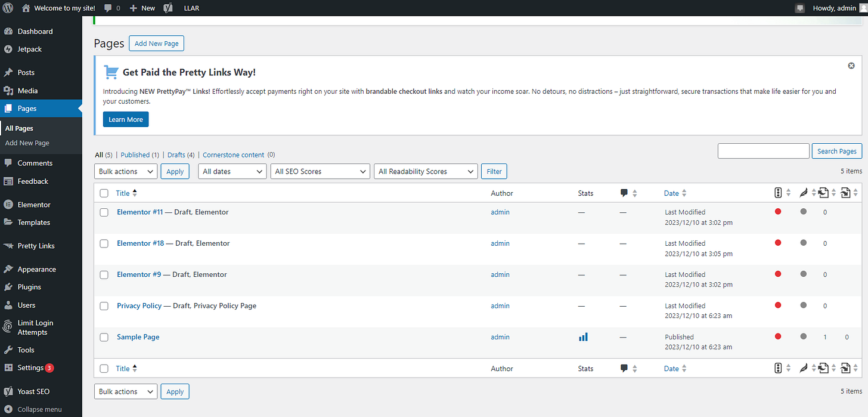Open the All Readability Scores dropdown
868x417 pixels.
click(x=426, y=171)
